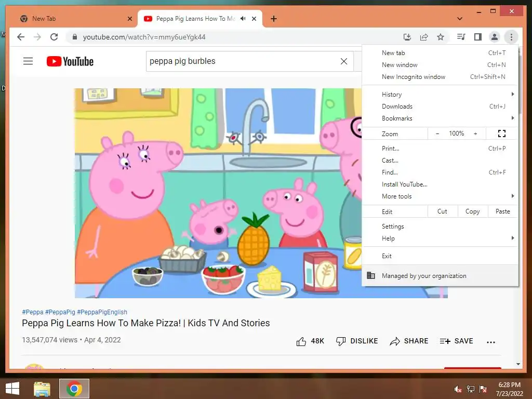Open the media controls icon in toolbar
Screen dimensions: 532x399
point(461,37)
